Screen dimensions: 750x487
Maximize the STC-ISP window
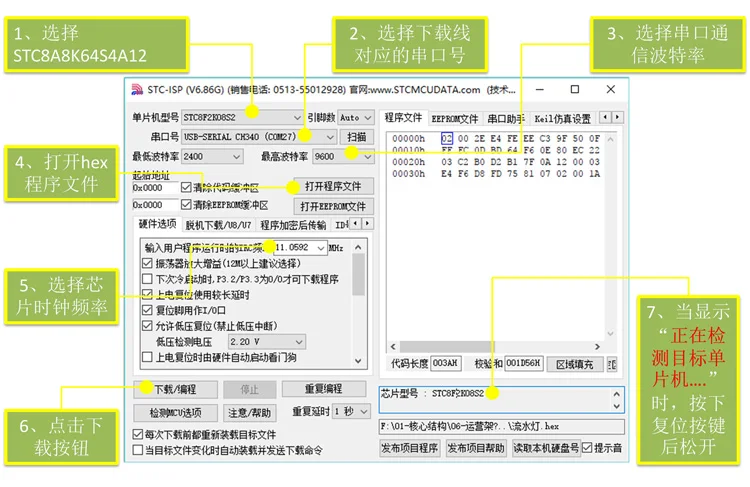pos(575,89)
